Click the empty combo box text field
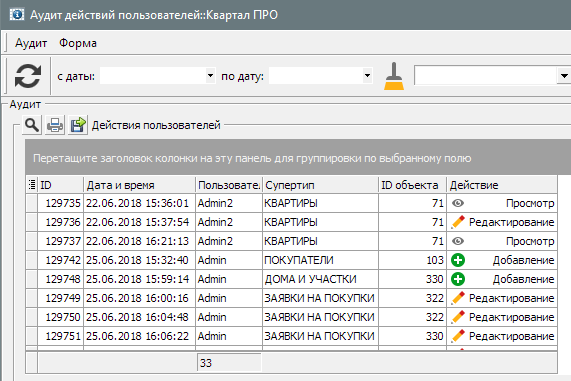This screenshot has height=381, width=571. pyautogui.click(x=486, y=76)
